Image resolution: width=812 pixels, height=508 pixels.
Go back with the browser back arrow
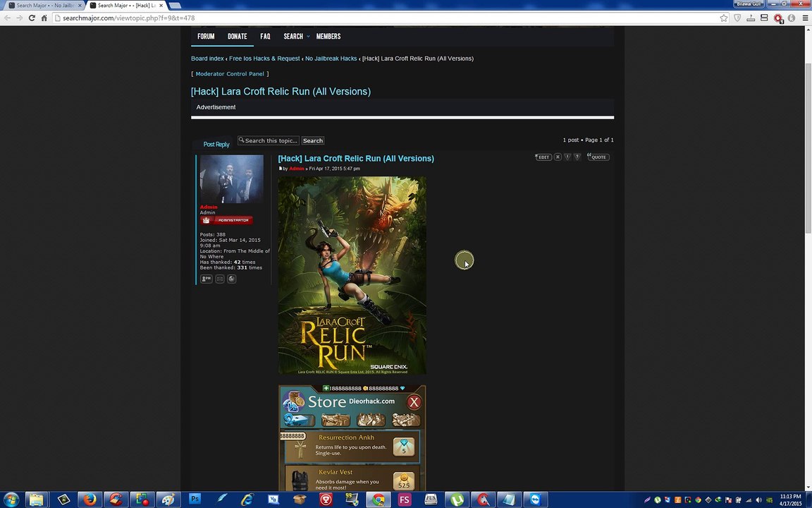7,18
